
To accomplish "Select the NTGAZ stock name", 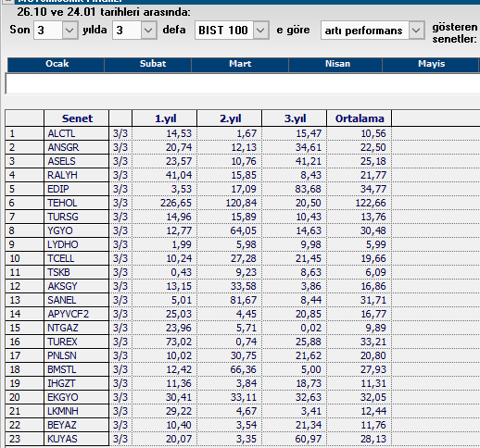I will pyautogui.click(x=63, y=328).
